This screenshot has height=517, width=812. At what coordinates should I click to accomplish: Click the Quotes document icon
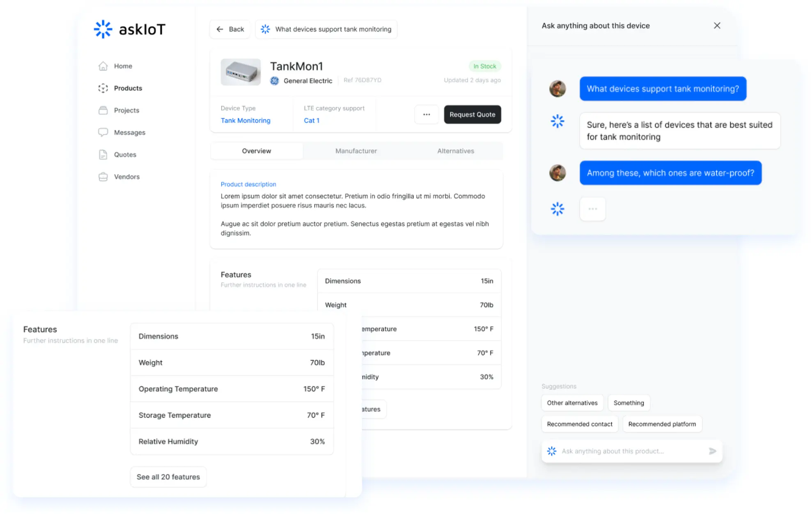[103, 154]
